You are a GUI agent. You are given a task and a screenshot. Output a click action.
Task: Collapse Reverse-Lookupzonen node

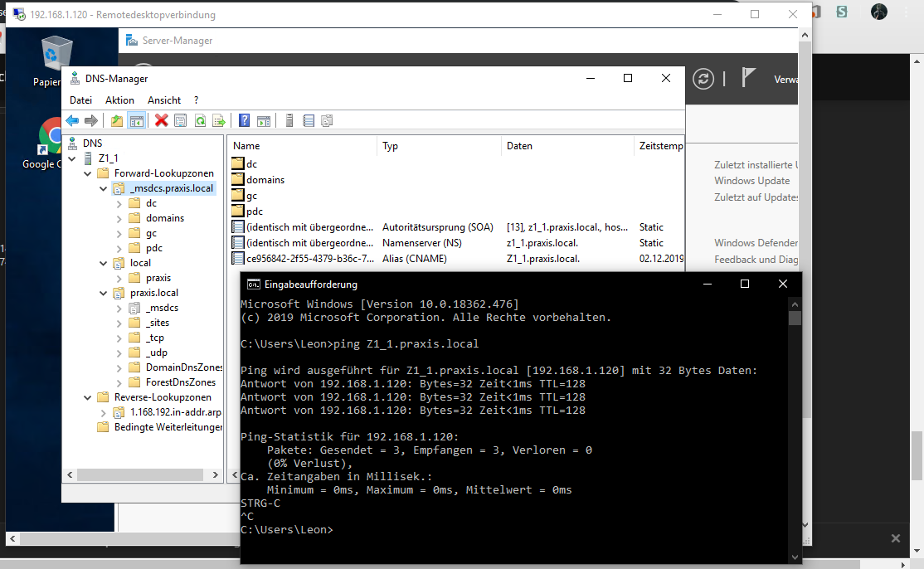coord(87,397)
